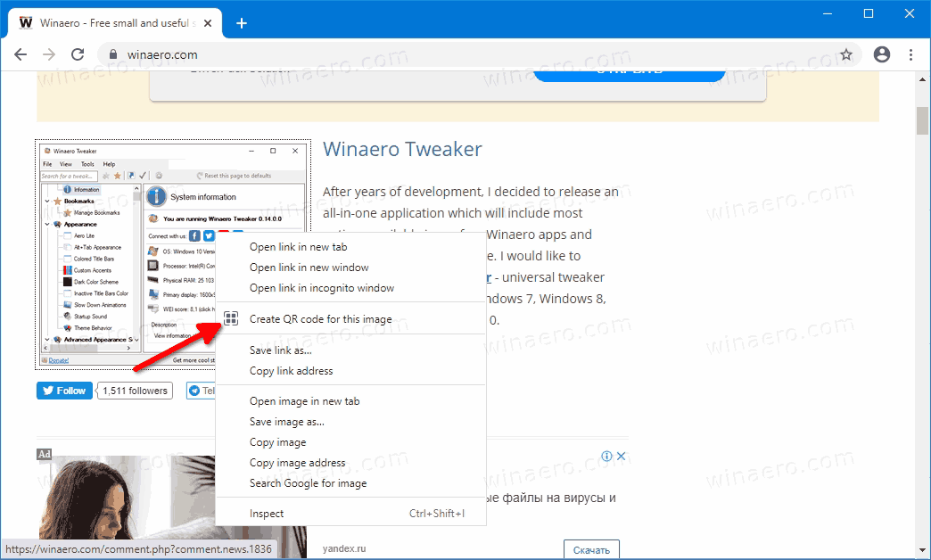Click the Twitter Follow button
Screen dimensions: 931x560
65,391
